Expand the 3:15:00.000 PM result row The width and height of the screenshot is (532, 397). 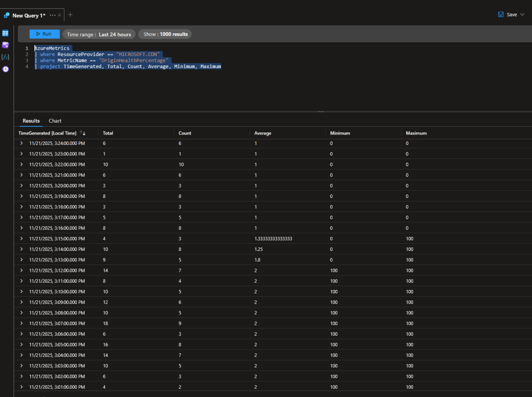(21, 239)
